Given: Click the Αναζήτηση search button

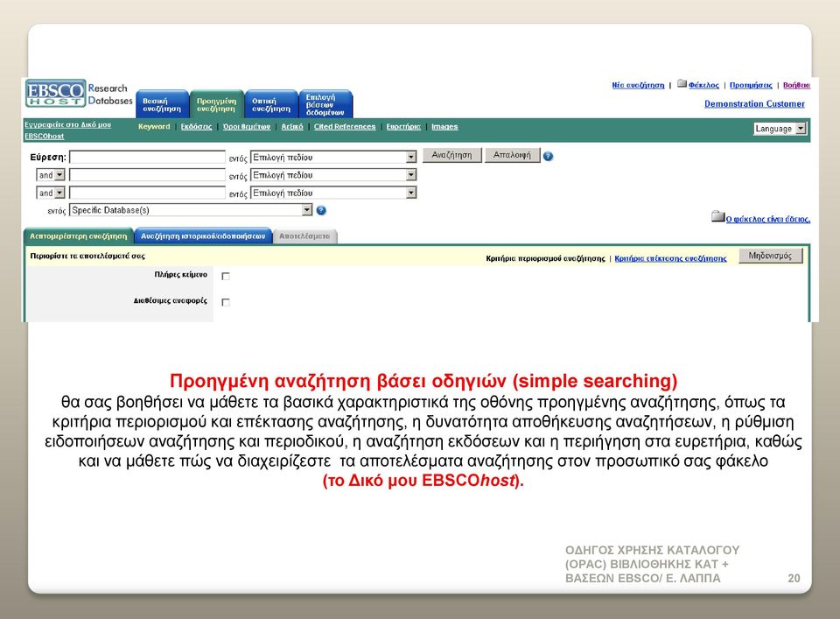Looking at the screenshot, I should click(451, 155).
